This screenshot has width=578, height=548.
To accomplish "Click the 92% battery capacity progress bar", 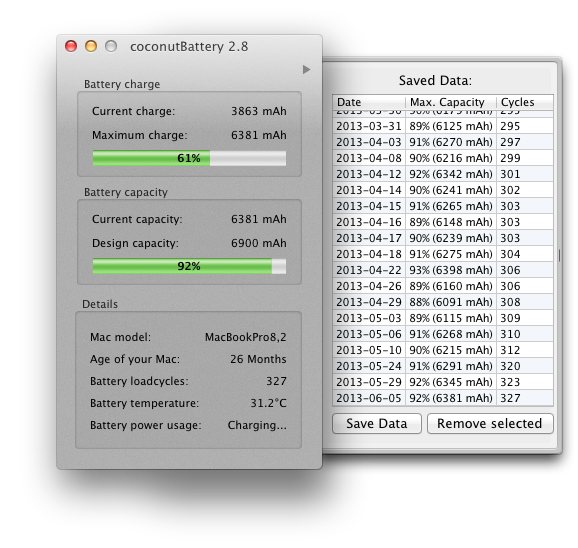I will (x=189, y=266).
